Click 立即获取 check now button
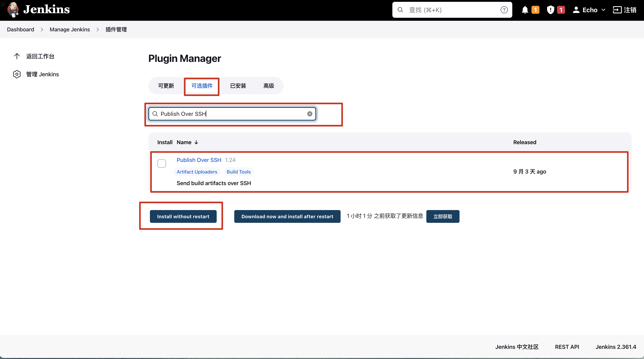 (443, 216)
